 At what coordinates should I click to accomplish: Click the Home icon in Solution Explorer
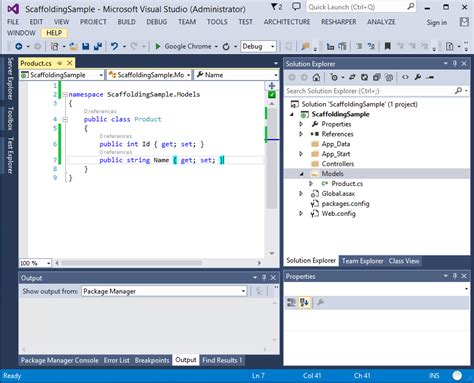(316, 77)
